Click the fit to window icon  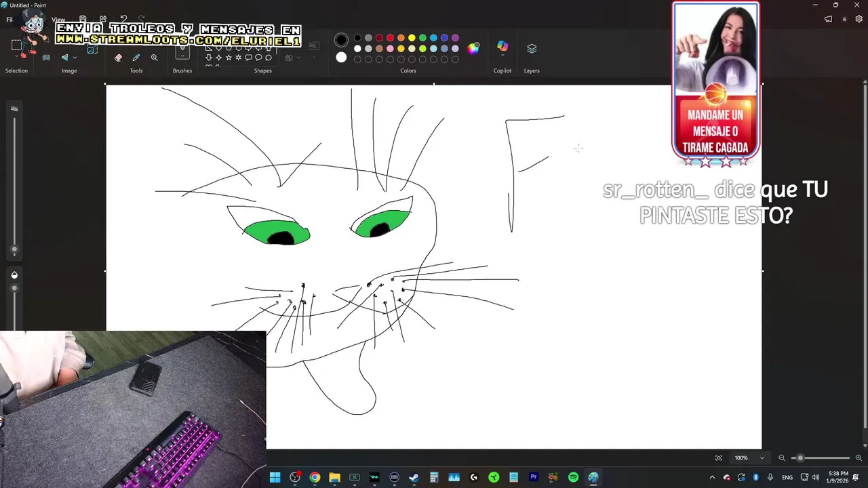pyautogui.click(x=719, y=458)
